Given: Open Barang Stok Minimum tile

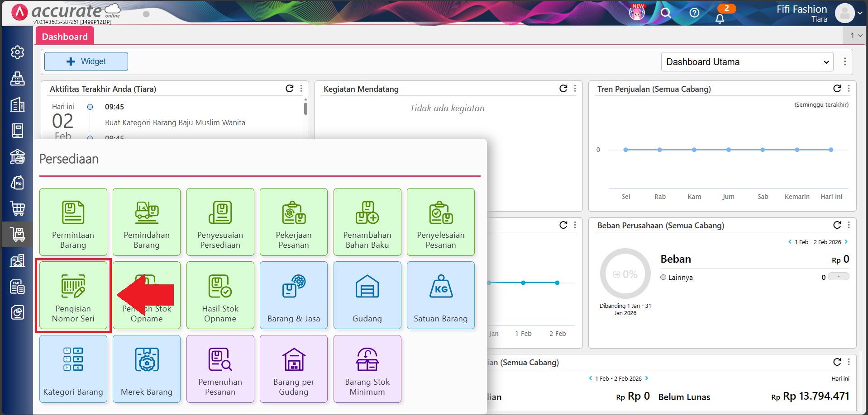Looking at the screenshot, I should pyautogui.click(x=367, y=369).
